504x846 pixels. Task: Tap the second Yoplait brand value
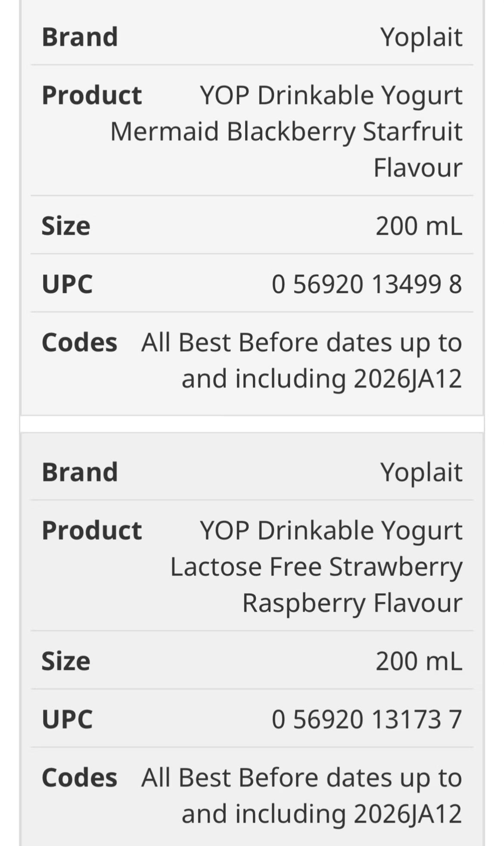coord(421,473)
